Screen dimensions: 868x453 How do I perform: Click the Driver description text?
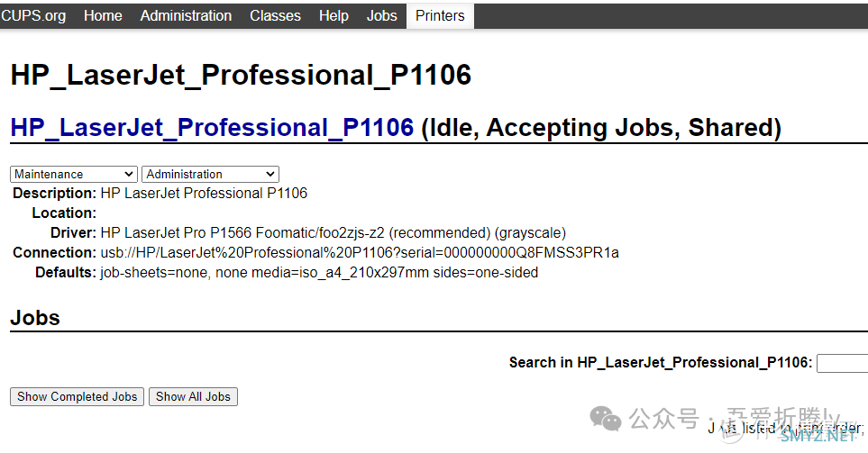tap(333, 233)
